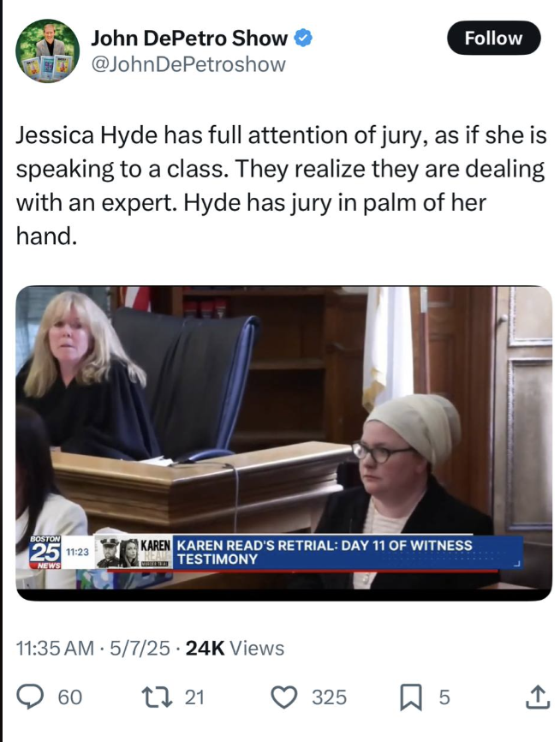Click the Boston 25 News logo

point(46,553)
